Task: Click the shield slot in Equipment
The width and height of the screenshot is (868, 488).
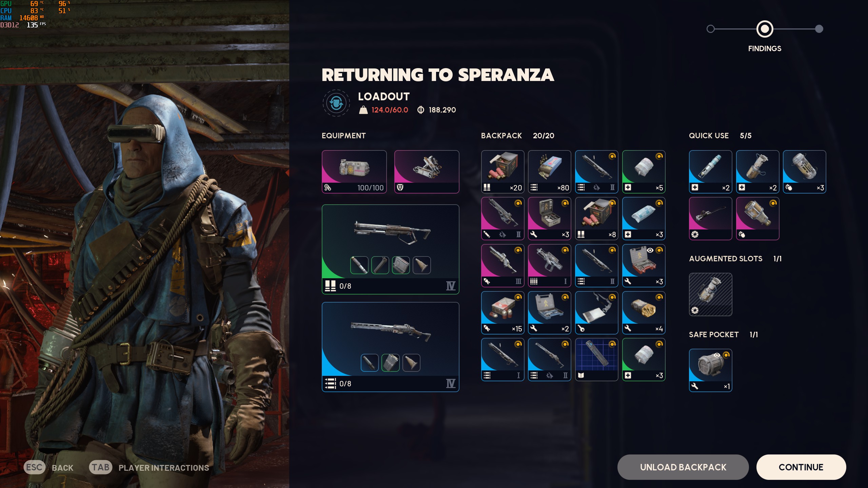Action: 427,172
